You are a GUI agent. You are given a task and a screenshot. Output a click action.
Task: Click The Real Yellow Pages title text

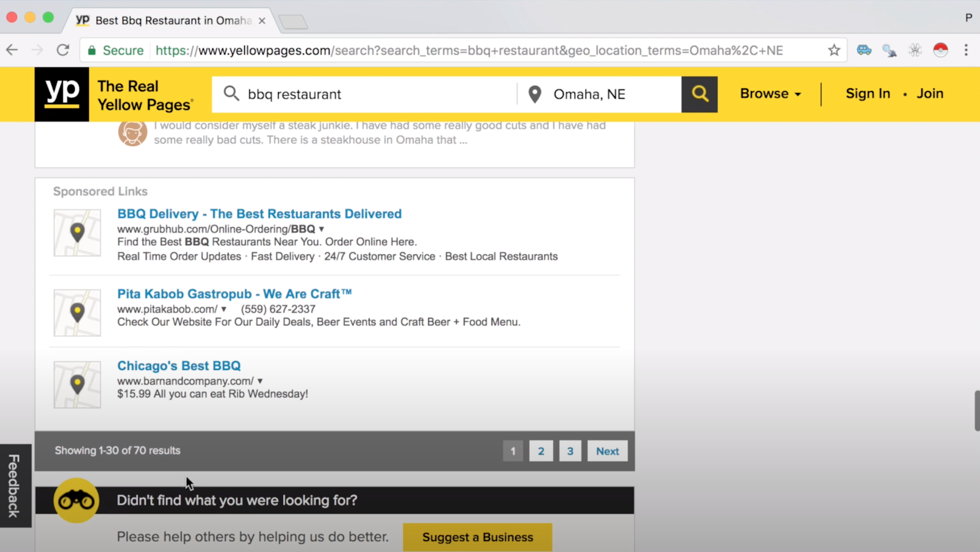[145, 96]
